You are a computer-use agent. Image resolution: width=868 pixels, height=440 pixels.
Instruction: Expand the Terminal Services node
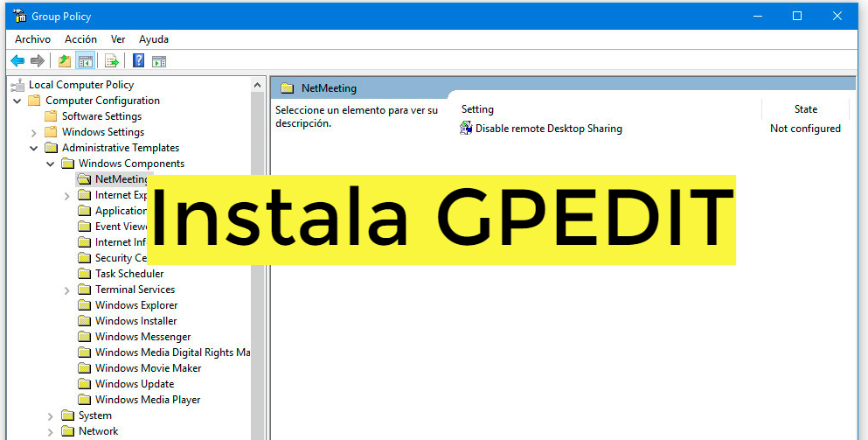coord(67,290)
